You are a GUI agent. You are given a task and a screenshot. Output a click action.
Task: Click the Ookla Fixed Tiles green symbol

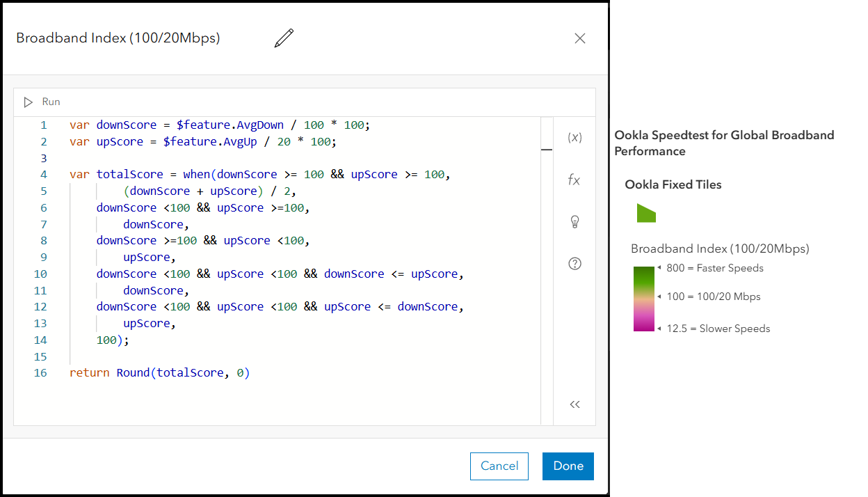646,214
